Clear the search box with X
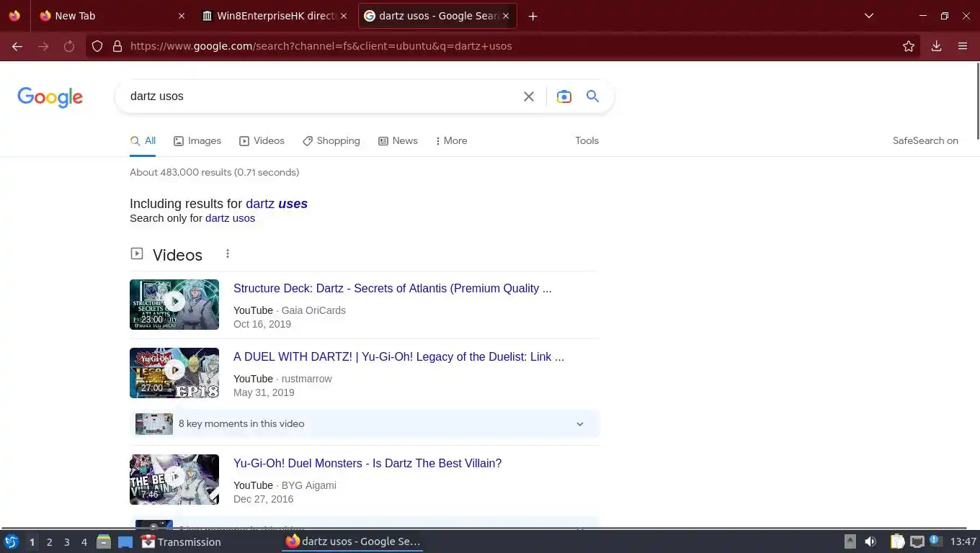Screen dimensions: 980x553 click(x=529, y=96)
